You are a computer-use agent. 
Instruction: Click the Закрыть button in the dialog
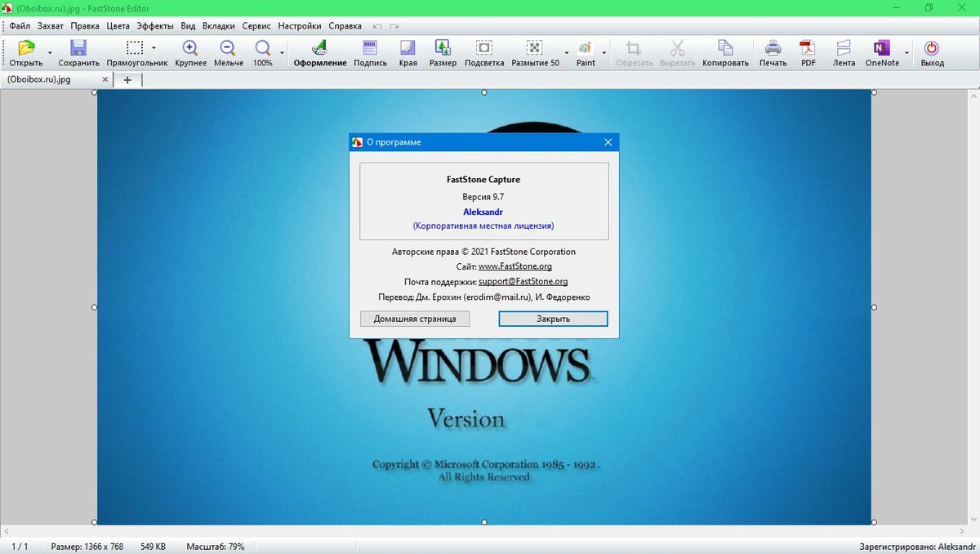click(553, 319)
